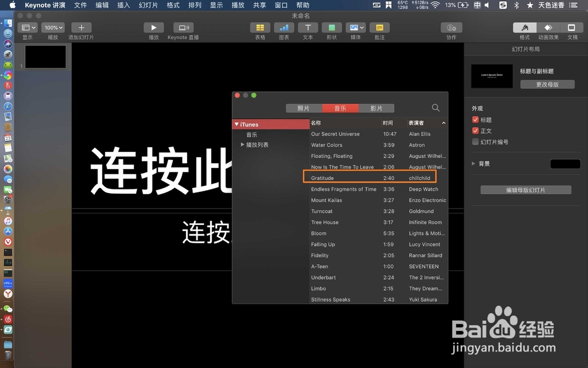Open the View (显示) dropdown button
The image size is (588, 368).
28,28
